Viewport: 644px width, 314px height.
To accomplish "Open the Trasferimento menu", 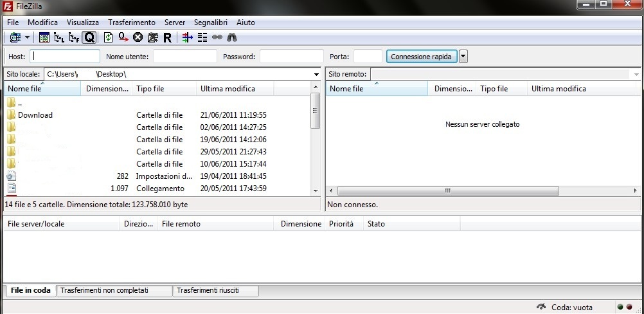I will [x=131, y=23].
